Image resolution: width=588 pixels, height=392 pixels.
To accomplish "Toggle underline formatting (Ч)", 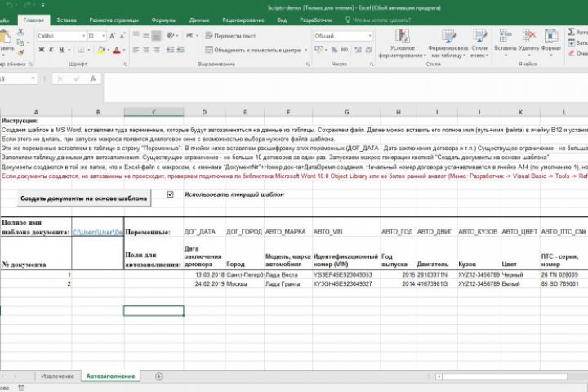I will tap(61, 50).
